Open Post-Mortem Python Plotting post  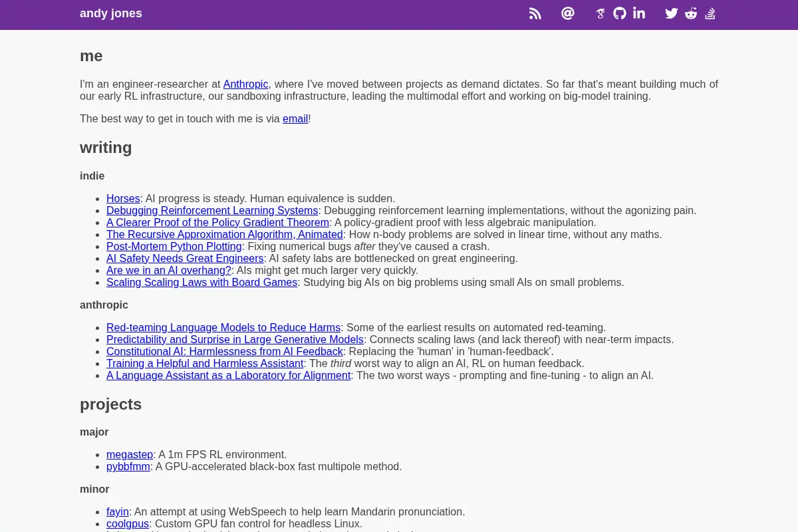[174, 247]
